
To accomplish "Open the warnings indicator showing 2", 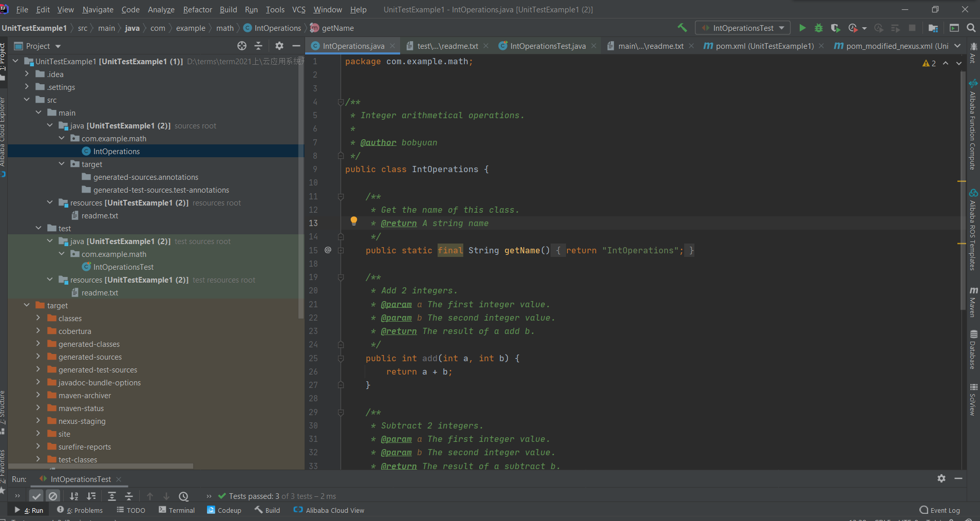I will [x=929, y=63].
